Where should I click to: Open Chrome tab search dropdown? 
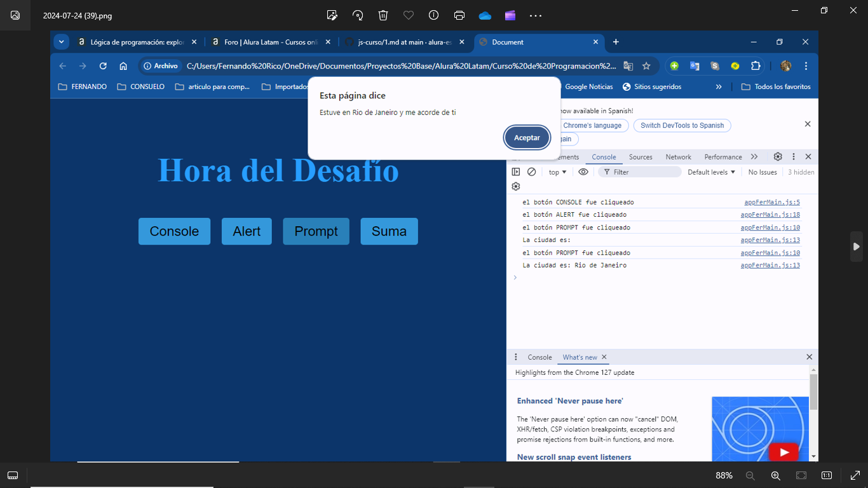tap(61, 42)
